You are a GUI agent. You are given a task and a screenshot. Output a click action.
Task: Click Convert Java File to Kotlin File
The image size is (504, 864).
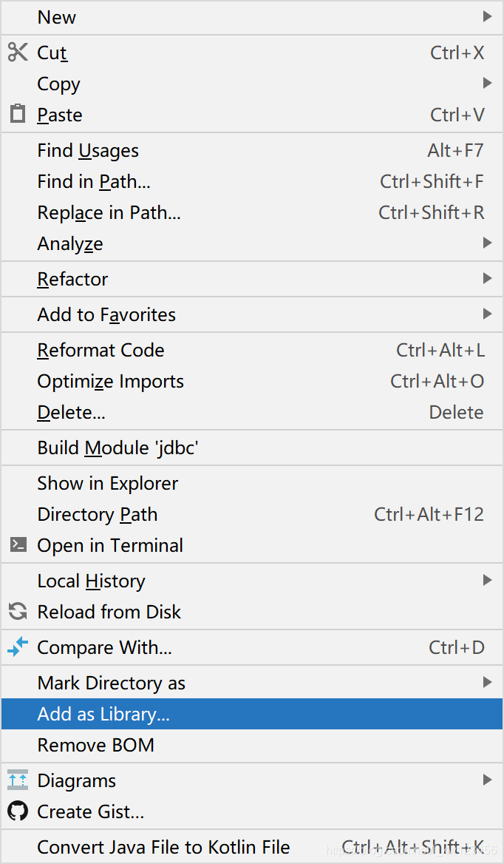[x=163, y=847]
